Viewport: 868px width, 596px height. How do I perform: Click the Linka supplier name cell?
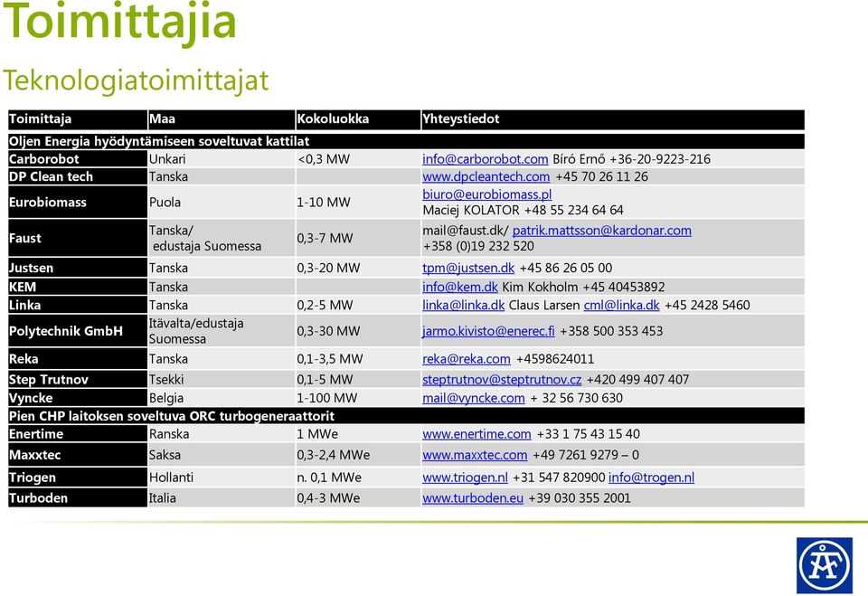pyautogui.click(x=78, y=305)
